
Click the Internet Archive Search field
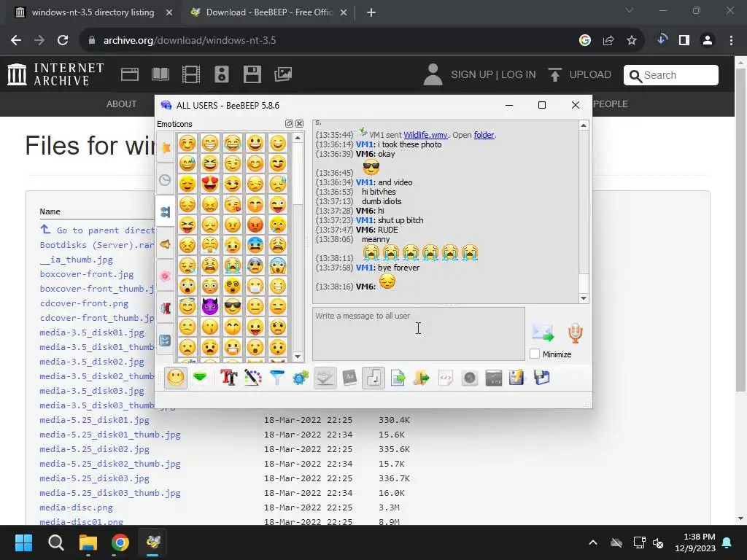671,75
